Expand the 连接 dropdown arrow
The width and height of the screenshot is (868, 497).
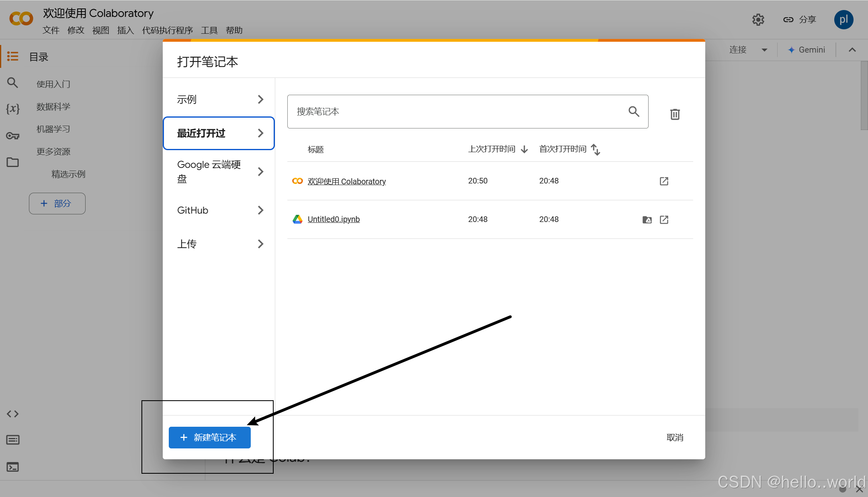coord(764,50)
